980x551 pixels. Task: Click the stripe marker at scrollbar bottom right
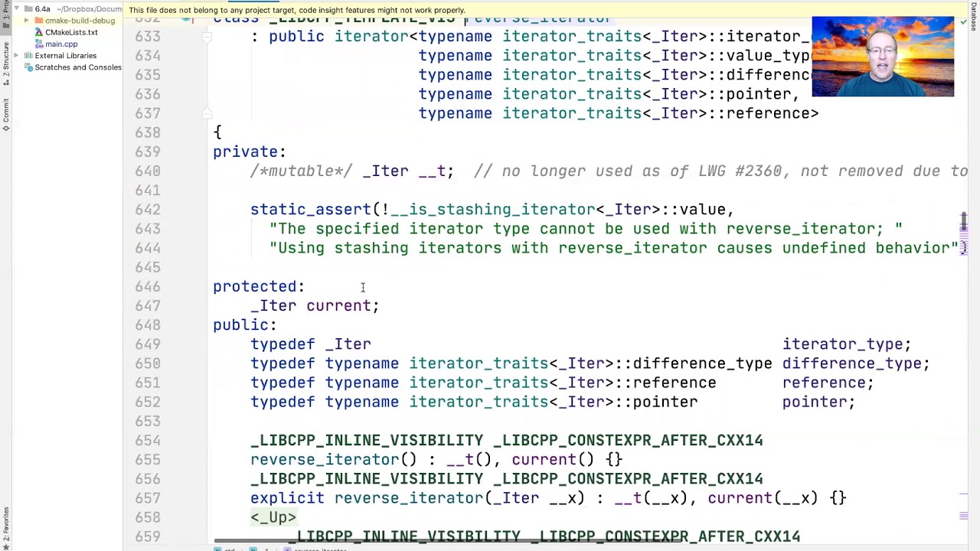(x=963, y=515)
